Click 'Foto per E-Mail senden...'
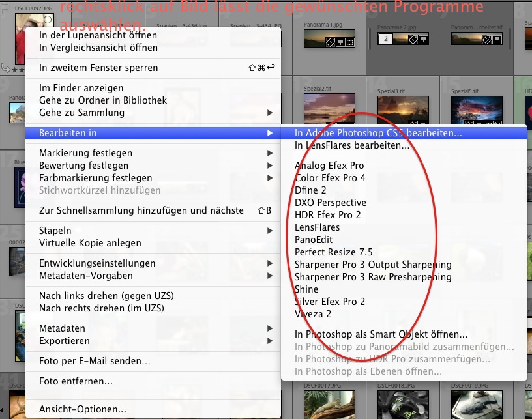532x419 pixels. (x=95, y=361)
